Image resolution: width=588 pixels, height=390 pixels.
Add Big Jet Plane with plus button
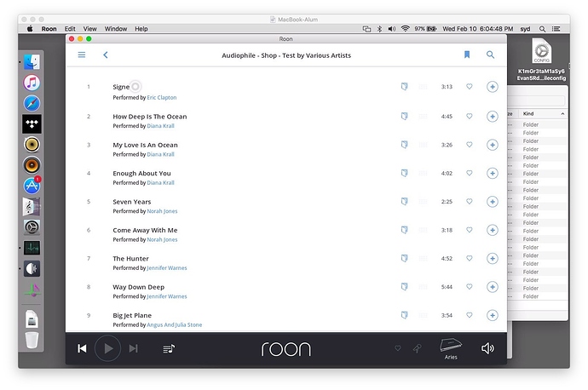click(493, 315)
